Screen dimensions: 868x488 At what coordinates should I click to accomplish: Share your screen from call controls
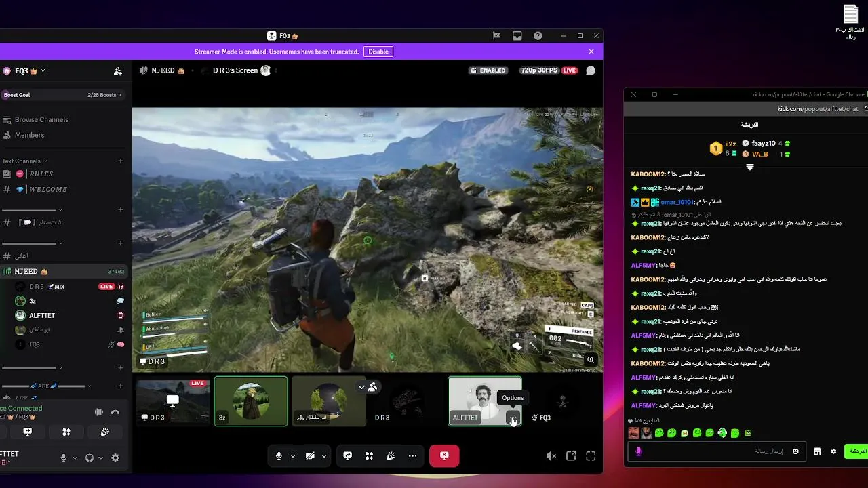(348, 456)
